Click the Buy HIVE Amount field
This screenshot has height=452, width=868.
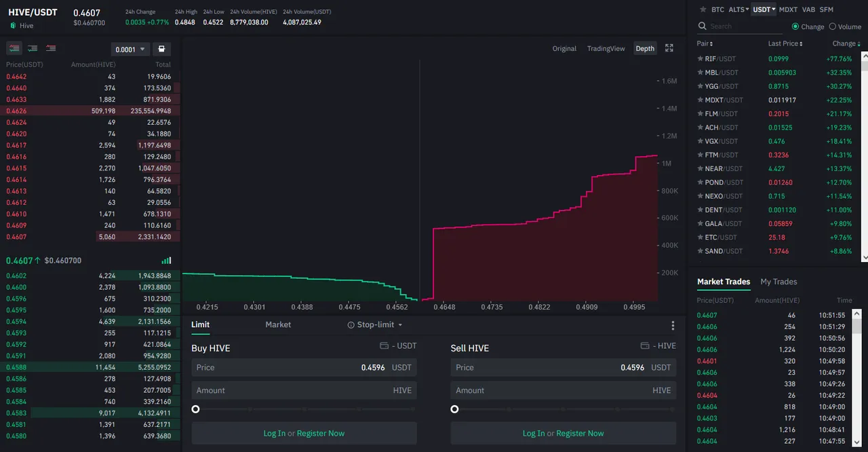[304, 390]
